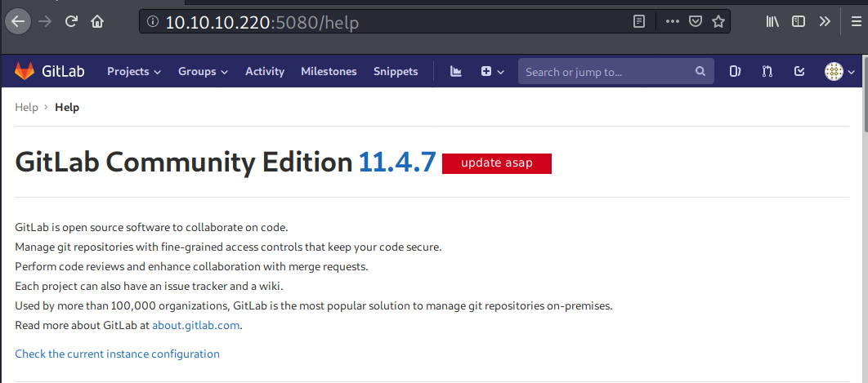Expand the Projects dropdown menu
Image resolution: width=868 pixels, height=383 pixels.
tap(134, 71)
